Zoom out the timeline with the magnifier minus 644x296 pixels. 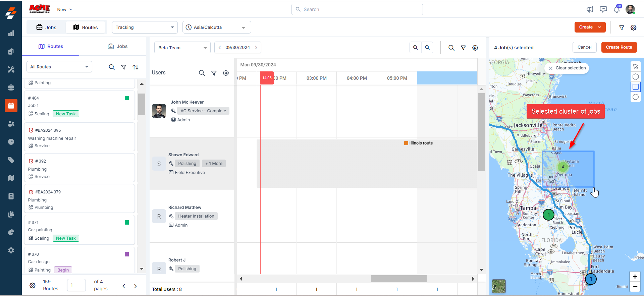coord(427,48)
